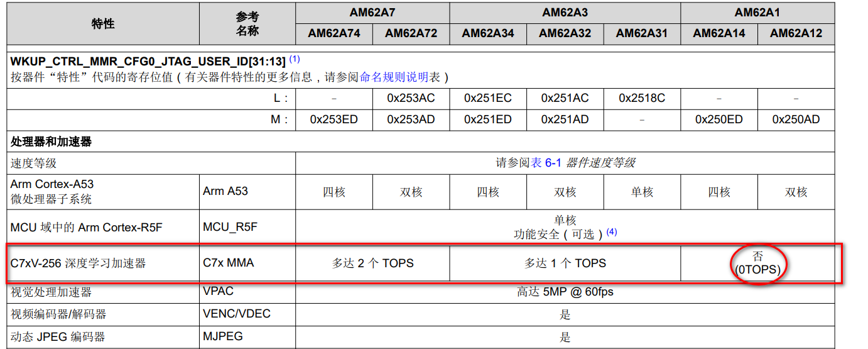Screen dimensions: 868x349
Task: Select the VENC/VDEC reference name
Action: click(x=237, y=314)
